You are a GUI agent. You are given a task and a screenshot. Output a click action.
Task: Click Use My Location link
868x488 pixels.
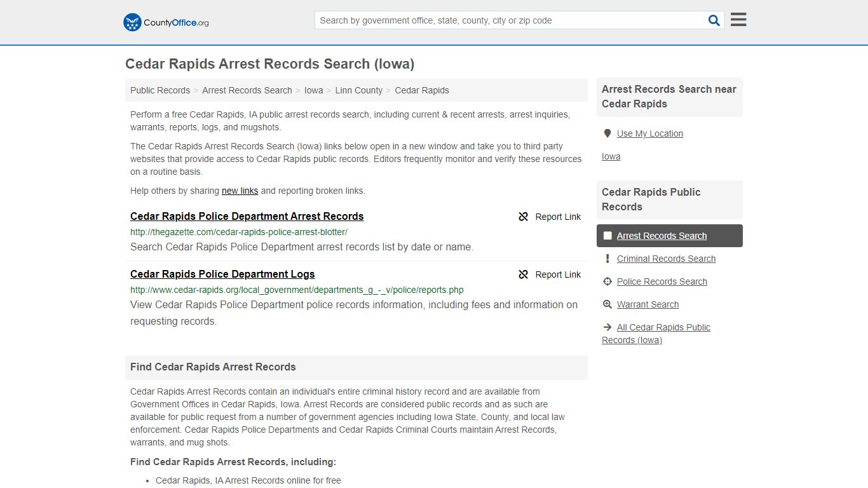tap(650, 133)
